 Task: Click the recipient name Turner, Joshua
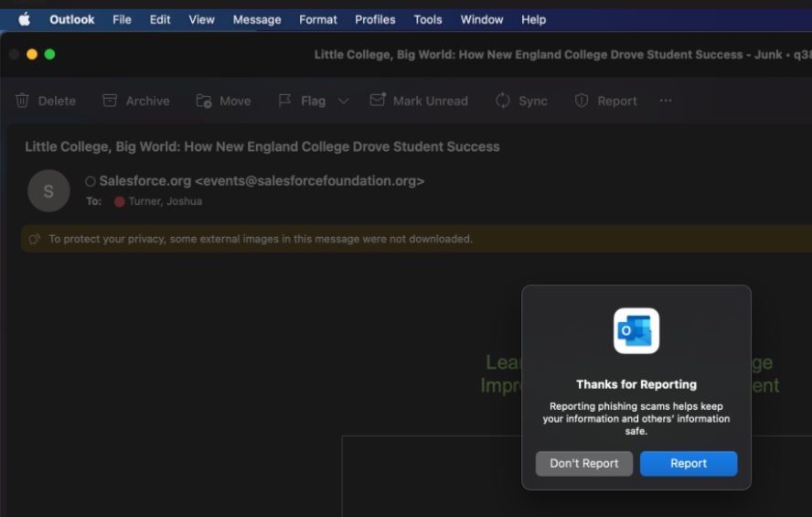coord(166,201)
